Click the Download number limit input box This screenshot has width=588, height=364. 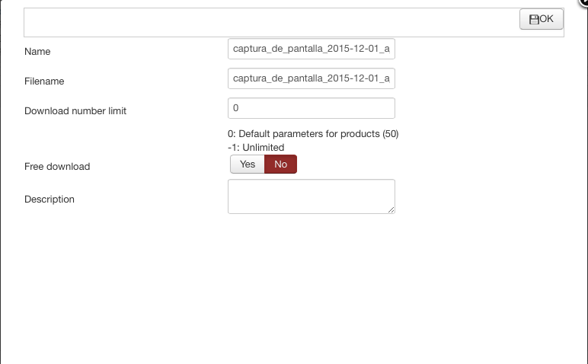coord(312,108)
